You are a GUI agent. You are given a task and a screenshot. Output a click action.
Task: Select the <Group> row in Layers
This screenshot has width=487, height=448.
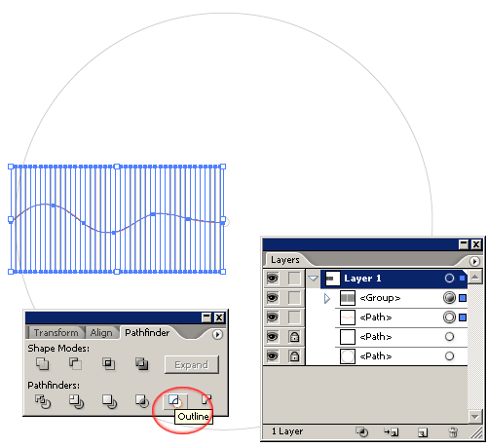401,298
